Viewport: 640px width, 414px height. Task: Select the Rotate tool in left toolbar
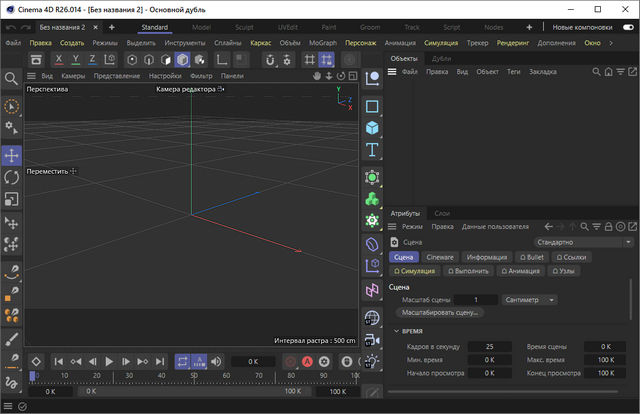[11, 177]
